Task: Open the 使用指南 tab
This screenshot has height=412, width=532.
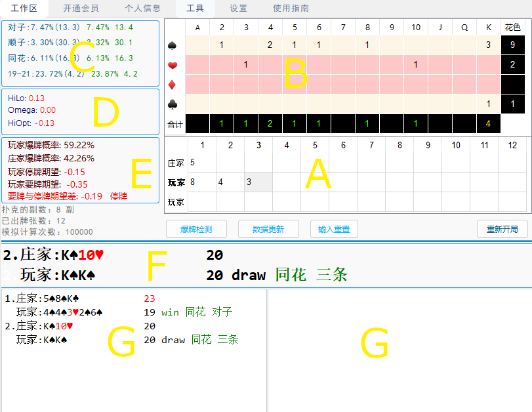Action: tap(291, 9)
